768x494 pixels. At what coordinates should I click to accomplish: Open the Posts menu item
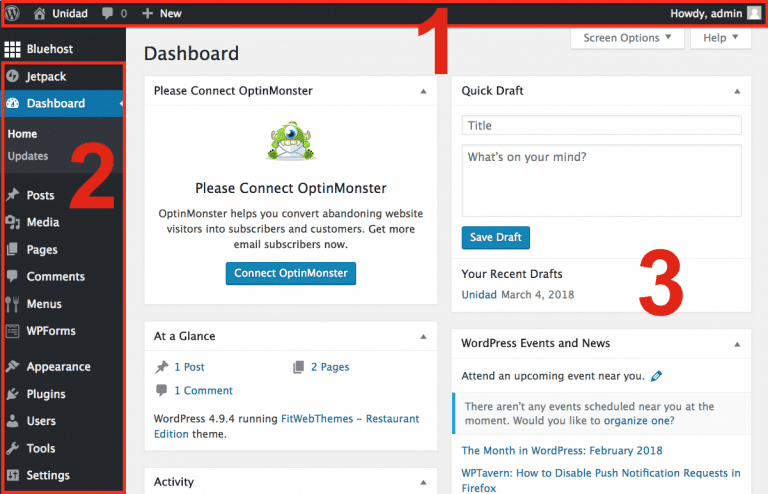coord(41,195)
